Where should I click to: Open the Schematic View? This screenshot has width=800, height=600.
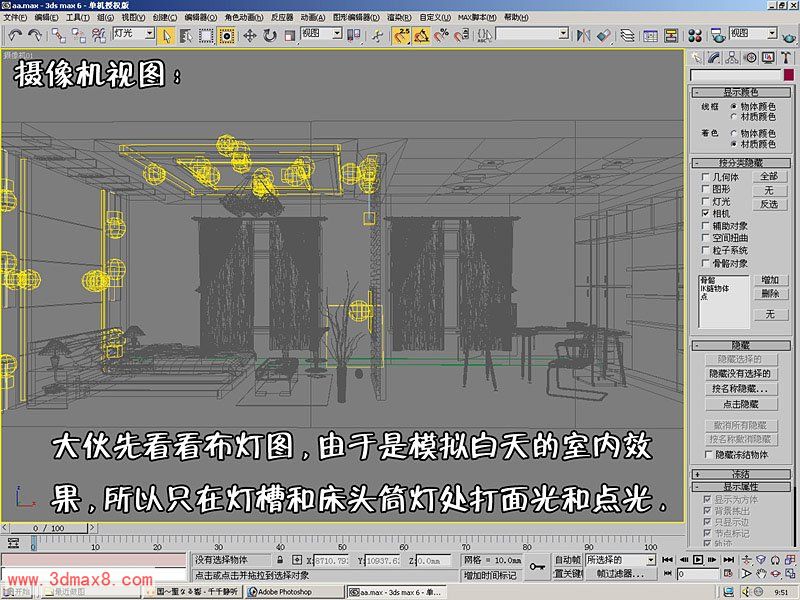point(670,35)
